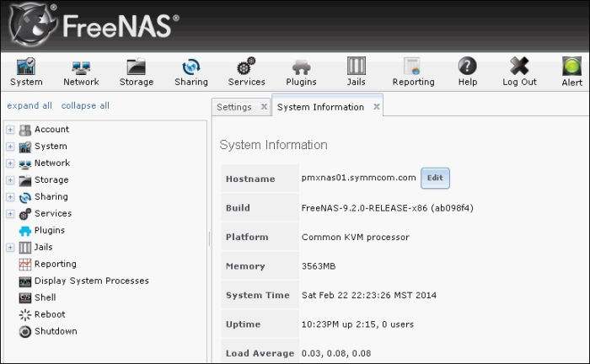Screen dimensions: 590x364
Task: Expand the Sharing tree node
Action: [10, 197]
